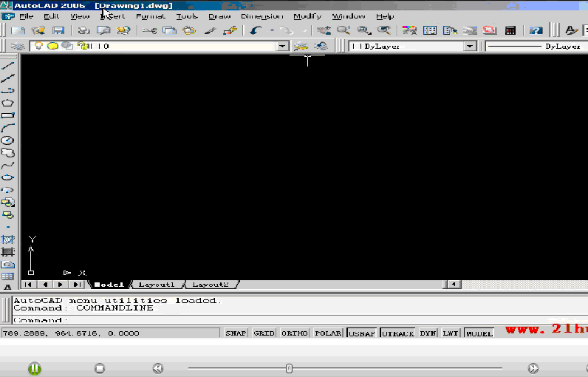588x377 pixels.
Task: Toggle the SNAP status button
Action: (x=236, y=333)
